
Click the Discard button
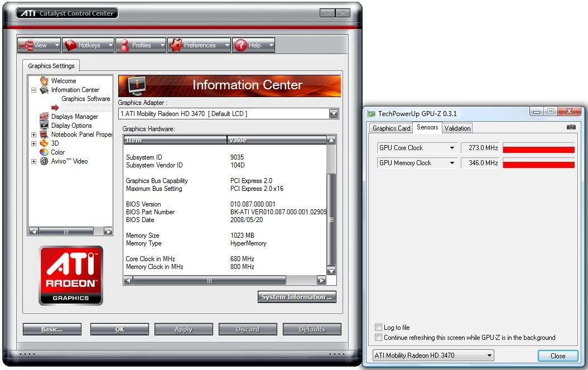(x=248, y=329)
